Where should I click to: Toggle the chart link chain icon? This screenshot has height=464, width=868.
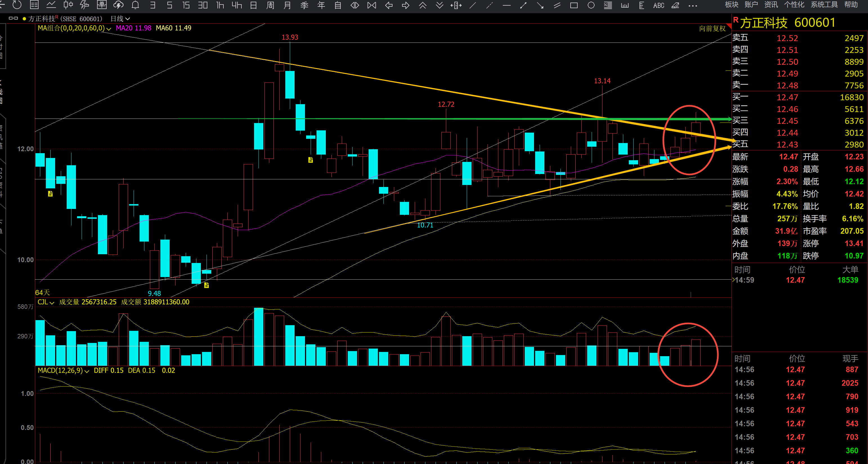coord(13,19)
